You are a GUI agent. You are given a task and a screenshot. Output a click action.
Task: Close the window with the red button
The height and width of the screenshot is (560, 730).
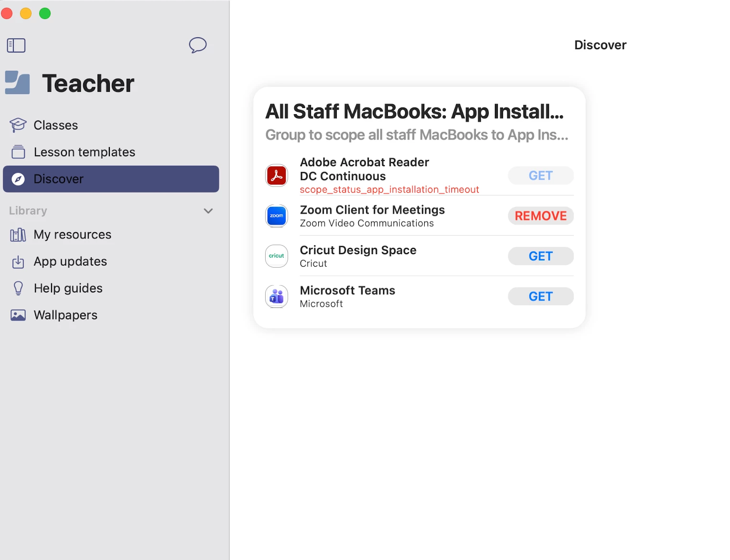[7, 13]
